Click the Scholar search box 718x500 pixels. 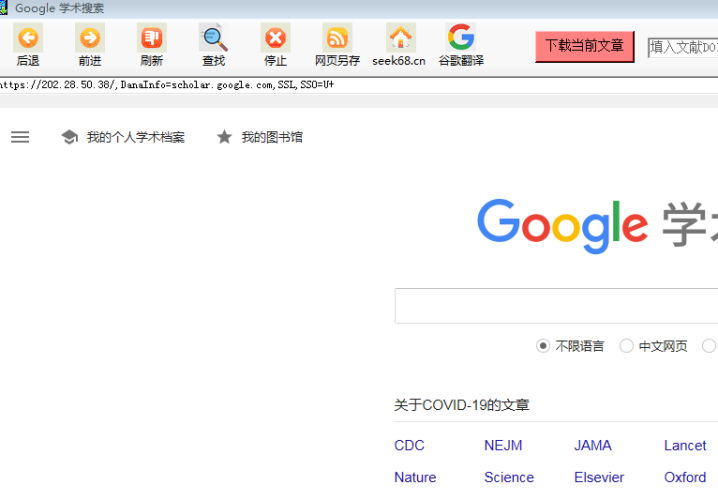coord(556,306)
